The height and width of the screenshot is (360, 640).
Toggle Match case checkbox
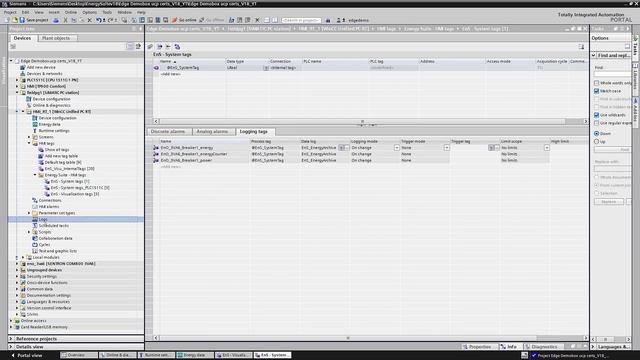pyautogui.click(x=596, y=91)
